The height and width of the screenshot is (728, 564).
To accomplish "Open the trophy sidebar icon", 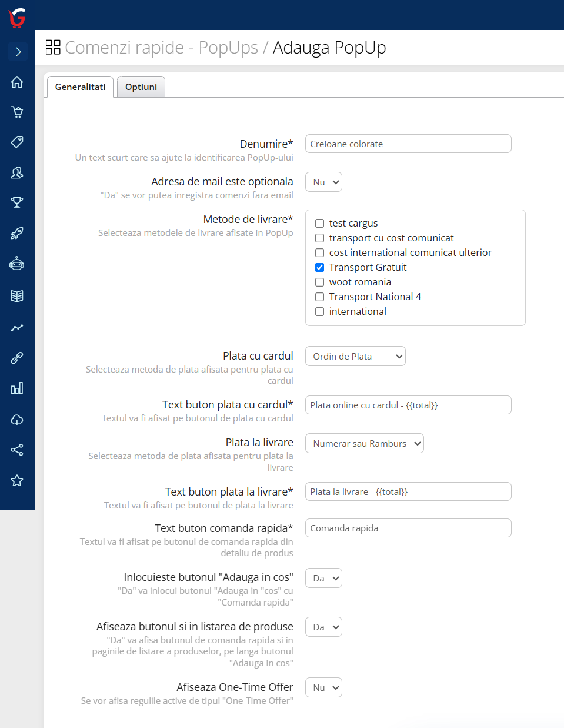I will click(x=17, y=202).
